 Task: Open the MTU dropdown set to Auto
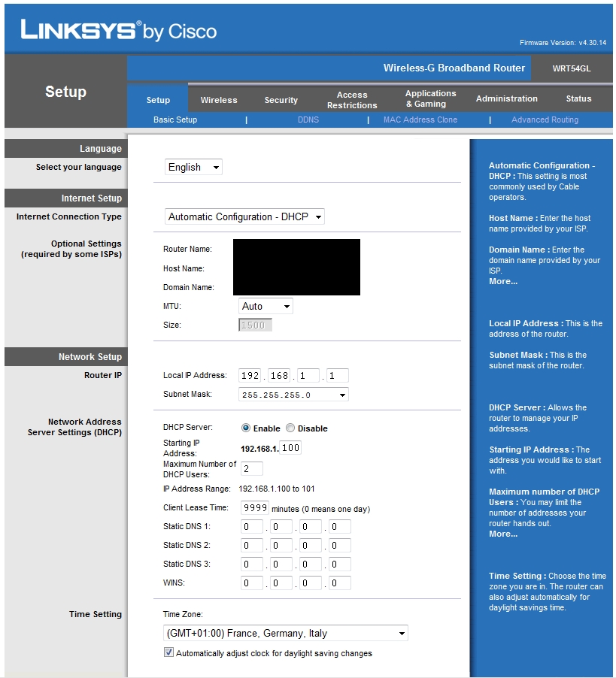click(x=266, y=306)
